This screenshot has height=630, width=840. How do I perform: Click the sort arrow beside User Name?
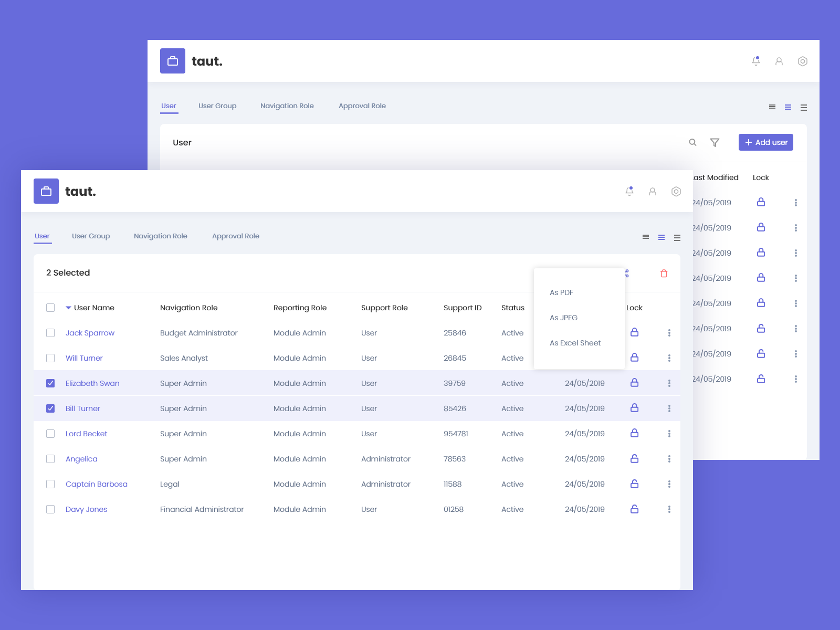pos(68,308)
